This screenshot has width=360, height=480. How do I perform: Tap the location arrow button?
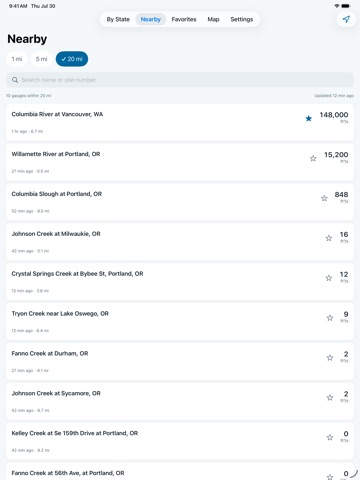346,19
